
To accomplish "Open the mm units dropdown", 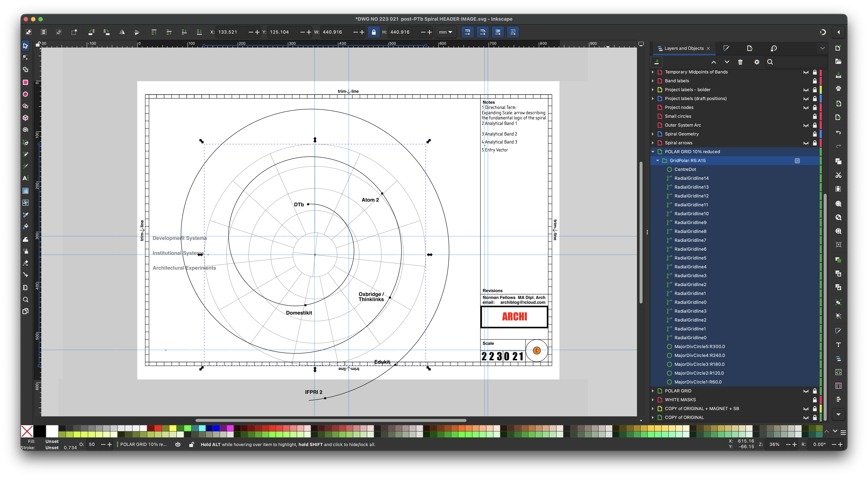I will point(445,32).
